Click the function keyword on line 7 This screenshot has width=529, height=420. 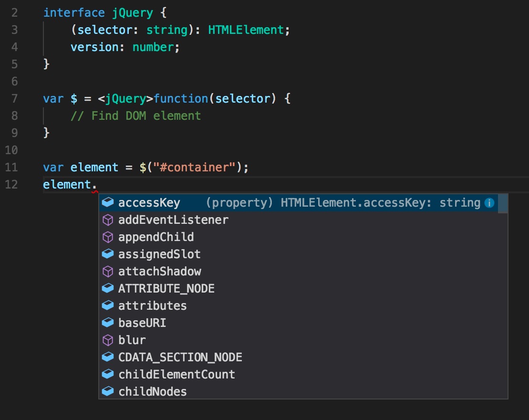(x=181, y=99)
